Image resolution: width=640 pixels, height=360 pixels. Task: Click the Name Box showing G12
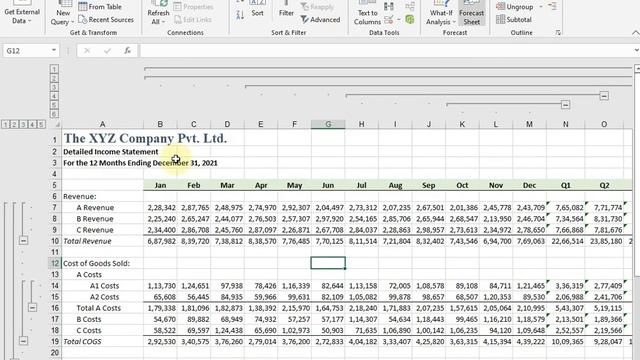25,51
